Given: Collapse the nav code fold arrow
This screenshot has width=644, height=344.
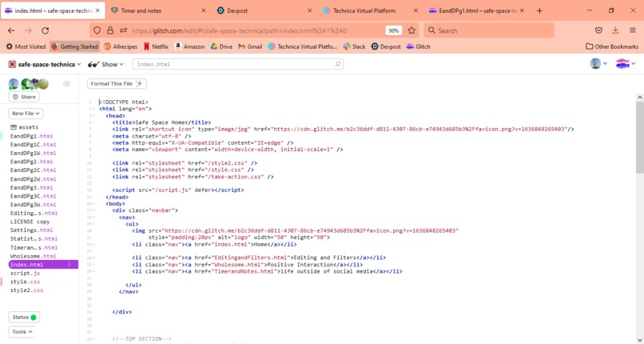Looking at the screenshot, I should 93,217.
